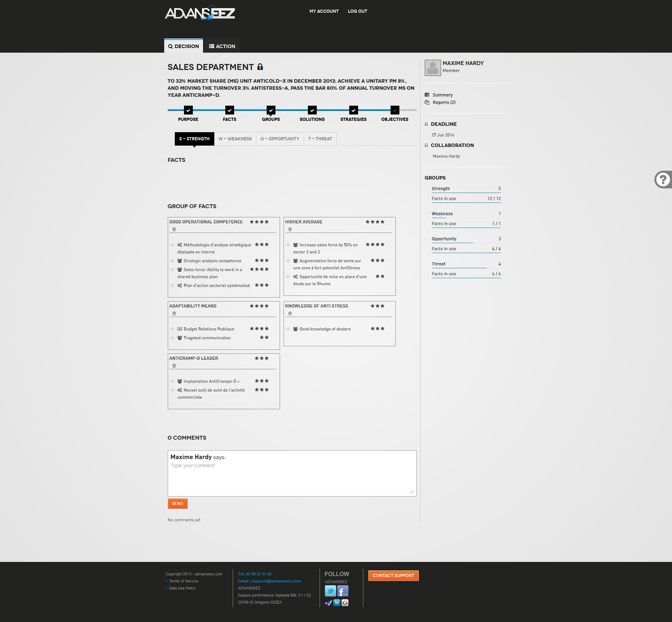Screen dimensions: 672x622
Task: Click move handle for Strategic analysis competence
Action: 172,261
